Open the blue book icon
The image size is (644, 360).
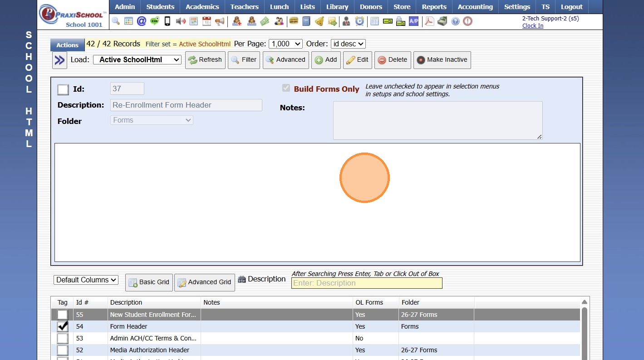point(306,21)
